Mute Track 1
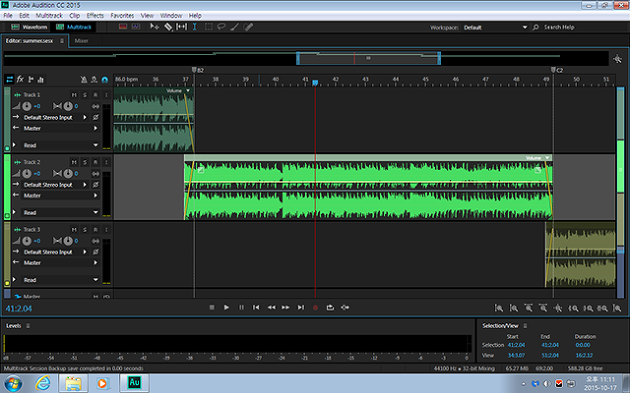The height and width of the screenshot is (393, 630). [74, 95]
